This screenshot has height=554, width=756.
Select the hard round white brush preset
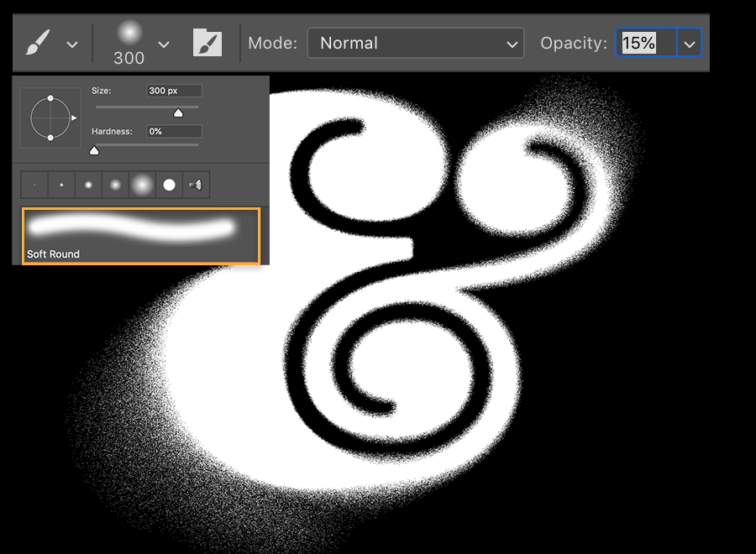click(x=169, y=185)
